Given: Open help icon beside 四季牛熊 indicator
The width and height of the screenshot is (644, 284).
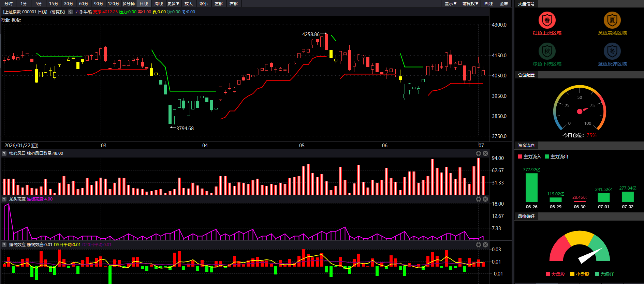Looking at the screenshot, I should pyautogui.click(x=70, y=12).
